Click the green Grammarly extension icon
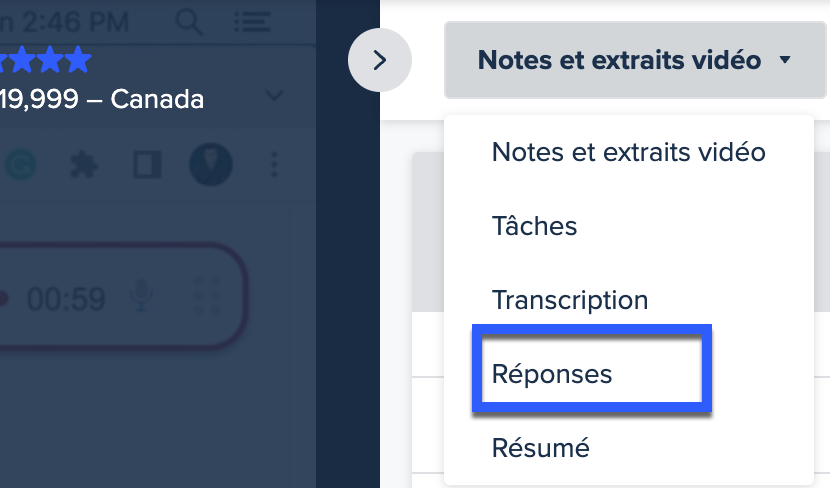 click(x=21, y=165)
